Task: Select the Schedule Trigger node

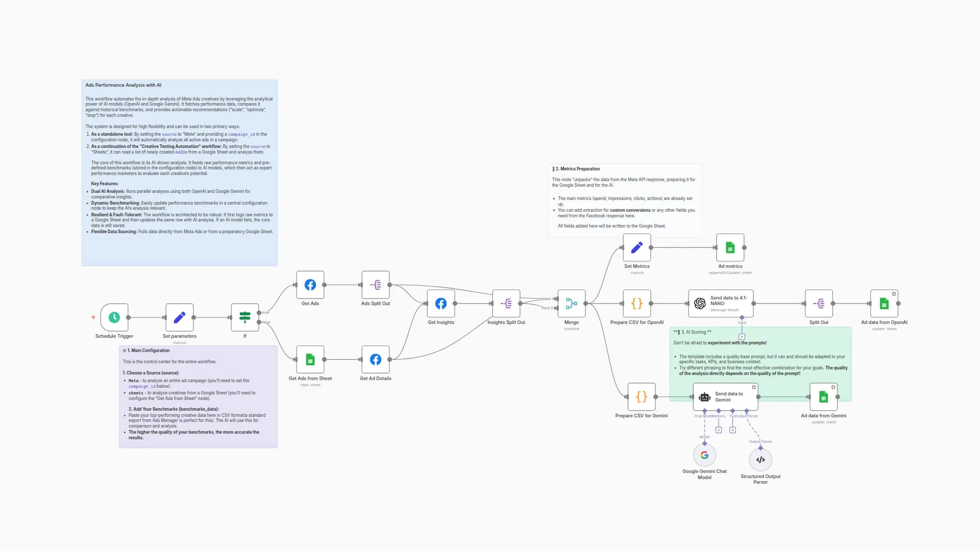Action: click(x=114, y=317)
